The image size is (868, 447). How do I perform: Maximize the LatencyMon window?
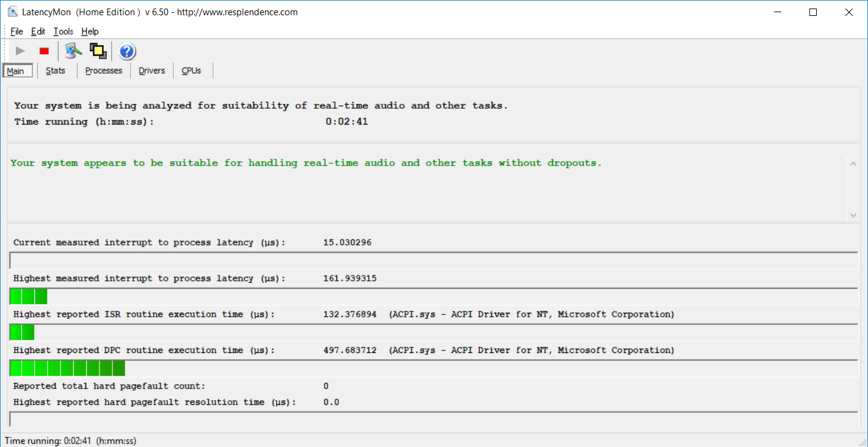(x=812, y=12)
